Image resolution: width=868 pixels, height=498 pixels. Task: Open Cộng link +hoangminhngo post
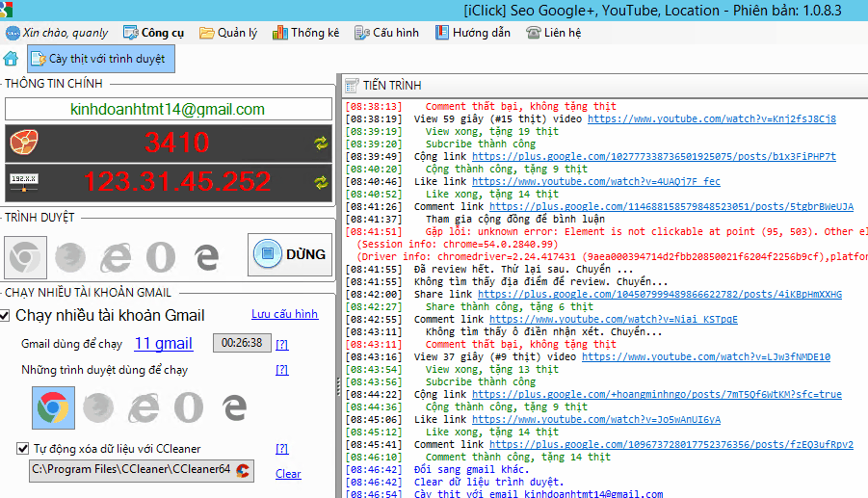[x=656, y=395]
